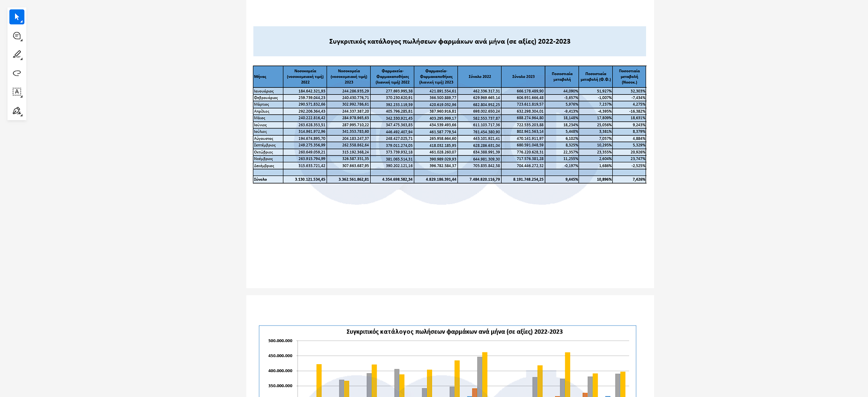Click the value 184.642.321,93
The height and width of the screenshot is (397, 868).
312,91
